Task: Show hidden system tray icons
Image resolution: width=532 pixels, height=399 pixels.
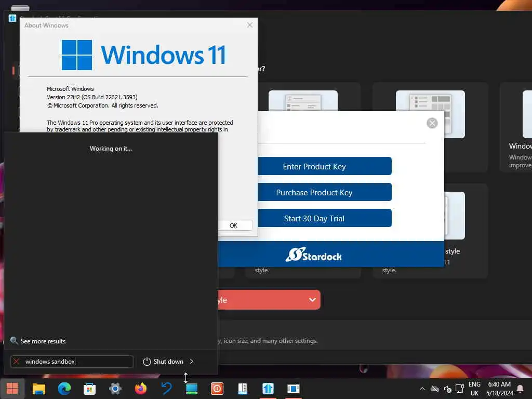Action: click(422, 389)
